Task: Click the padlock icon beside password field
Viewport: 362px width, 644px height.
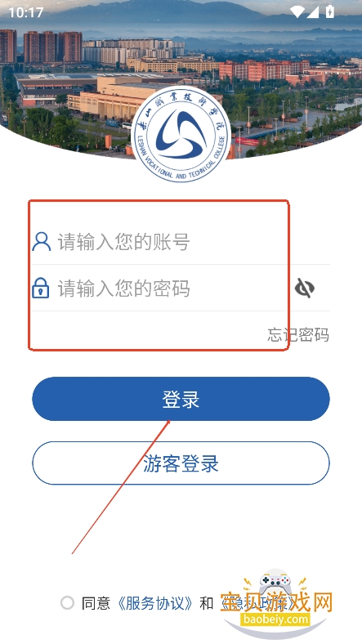Action: click(41, 288)
